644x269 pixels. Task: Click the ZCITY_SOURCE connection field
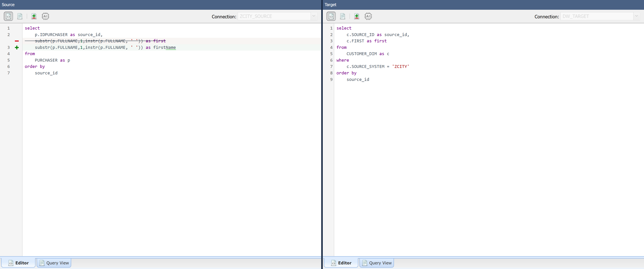[x=274, y=16]
